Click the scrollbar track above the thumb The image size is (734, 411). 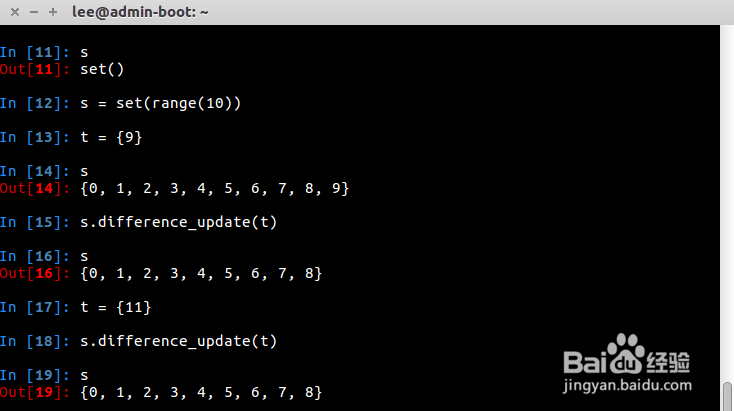[727, 204]
